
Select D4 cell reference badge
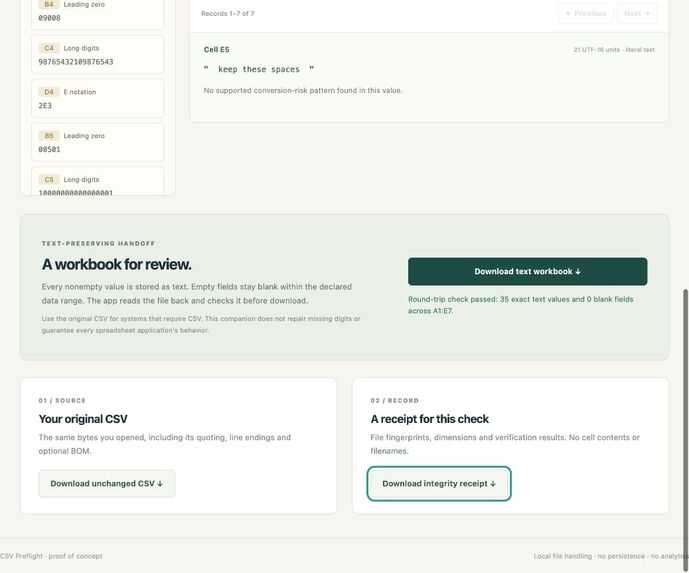tap(49, 92)
